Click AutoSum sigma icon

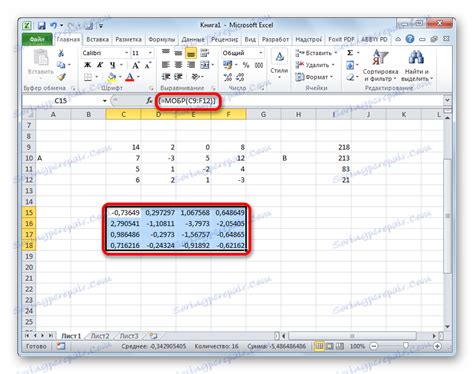coord(350,53)
